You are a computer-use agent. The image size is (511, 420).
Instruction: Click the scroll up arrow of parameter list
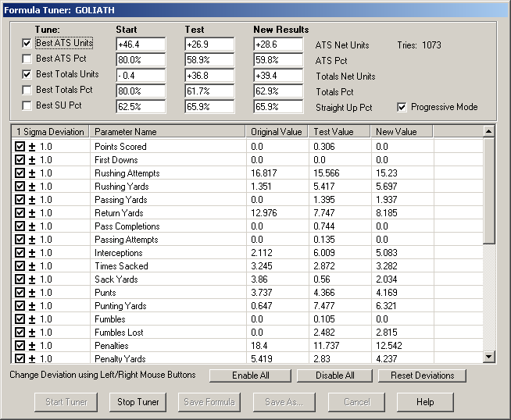pos(489,131)
